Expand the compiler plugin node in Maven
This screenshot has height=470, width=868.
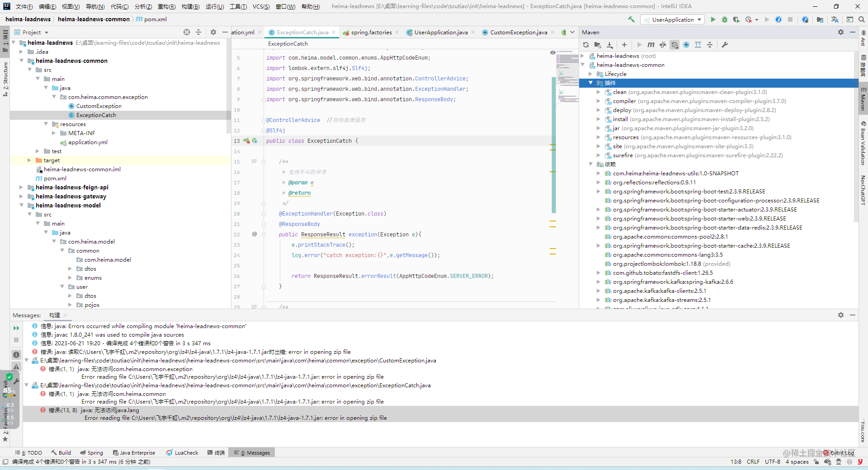599,101
